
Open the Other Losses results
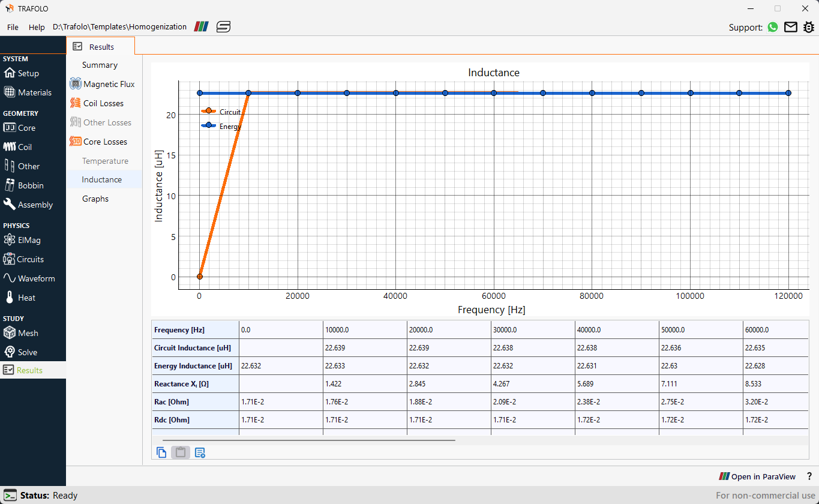click(x=101, y=122)
